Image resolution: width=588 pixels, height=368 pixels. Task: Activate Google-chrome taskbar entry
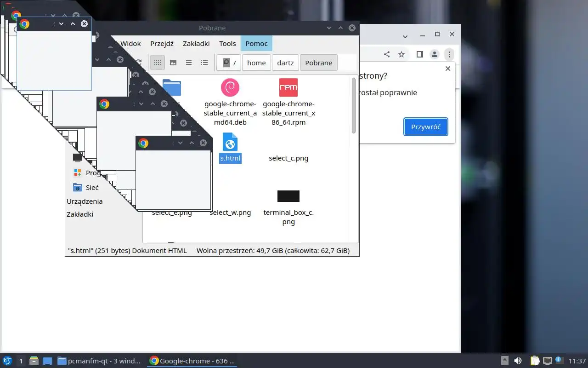point(192,361)
